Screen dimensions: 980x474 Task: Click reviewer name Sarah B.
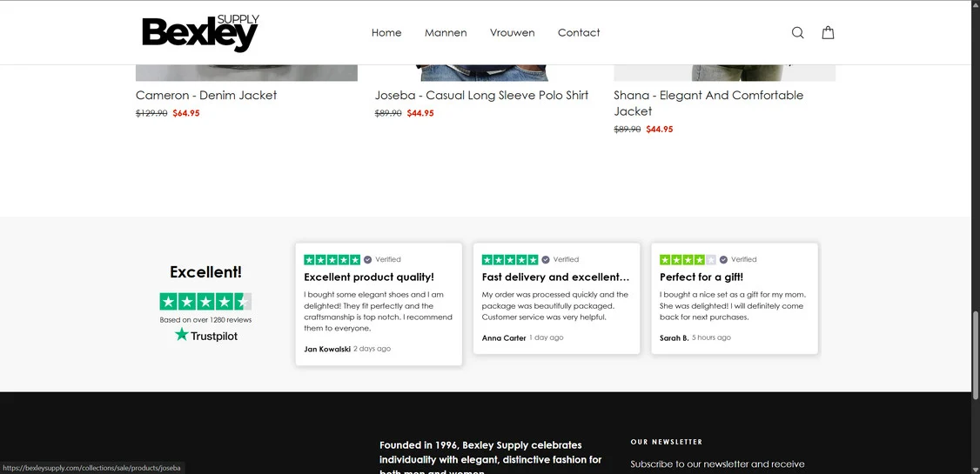coord(674,337)
